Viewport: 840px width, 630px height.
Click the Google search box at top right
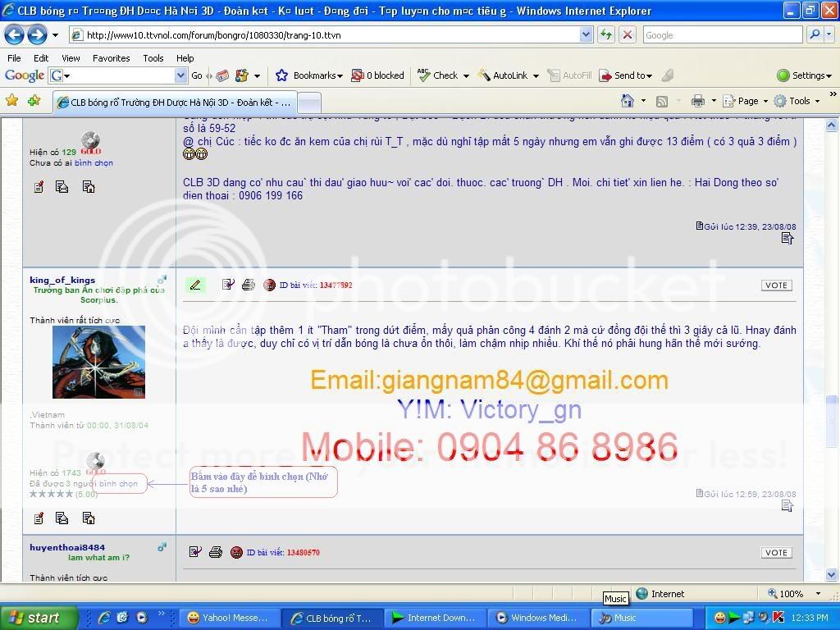[x=722, y=34]
